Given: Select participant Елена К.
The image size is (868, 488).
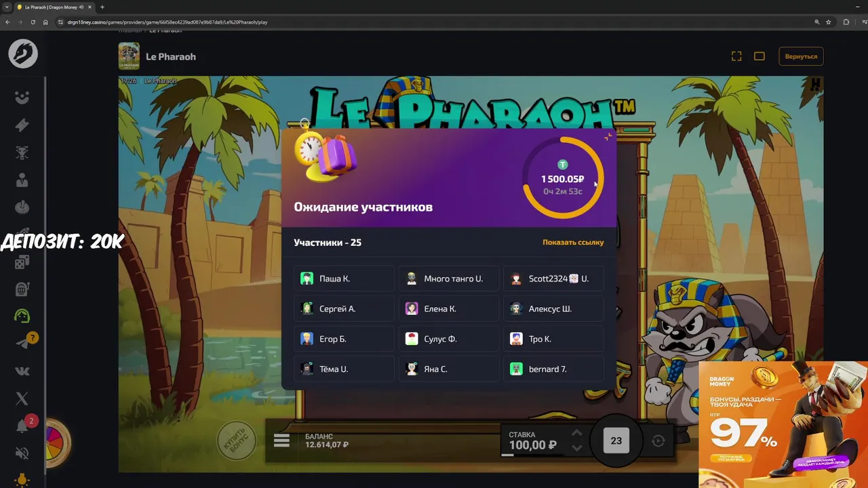Looking at the screenshot, I should (x=448, y=308).
